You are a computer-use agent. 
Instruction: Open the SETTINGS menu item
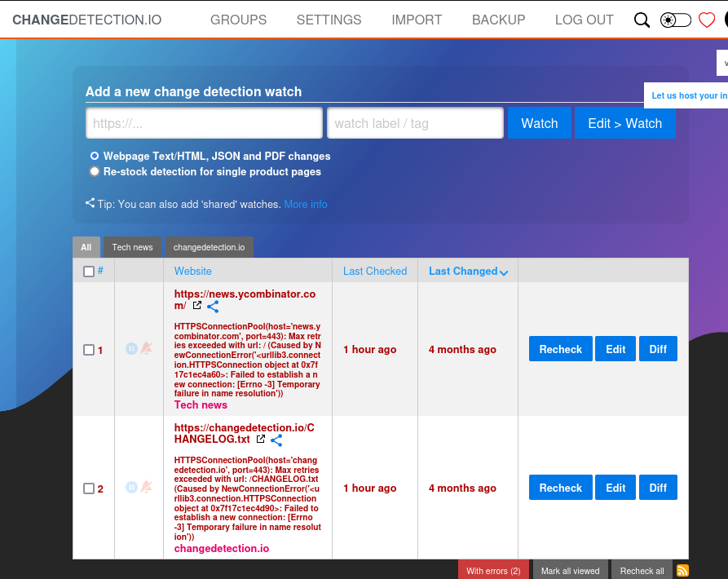(x=329, y=20)
